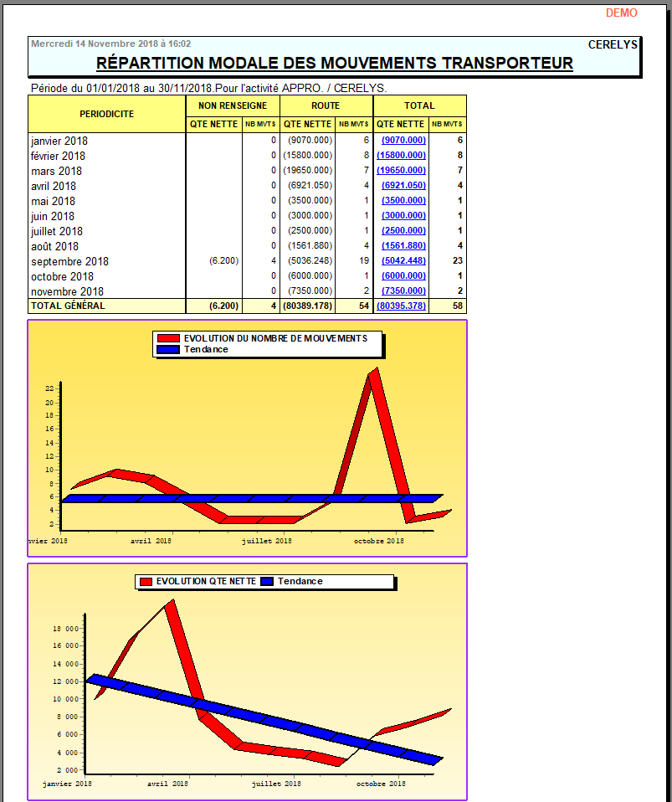Select the (2500.000) total link for juillet 2018
The image size is (672, 802).
[x=403, y=231]
